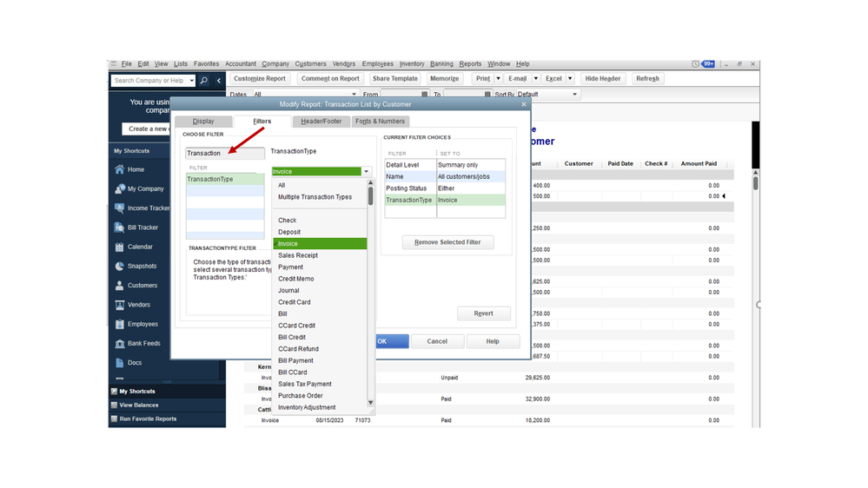Click OK in Modify Report dialog

tap(392, 341)
